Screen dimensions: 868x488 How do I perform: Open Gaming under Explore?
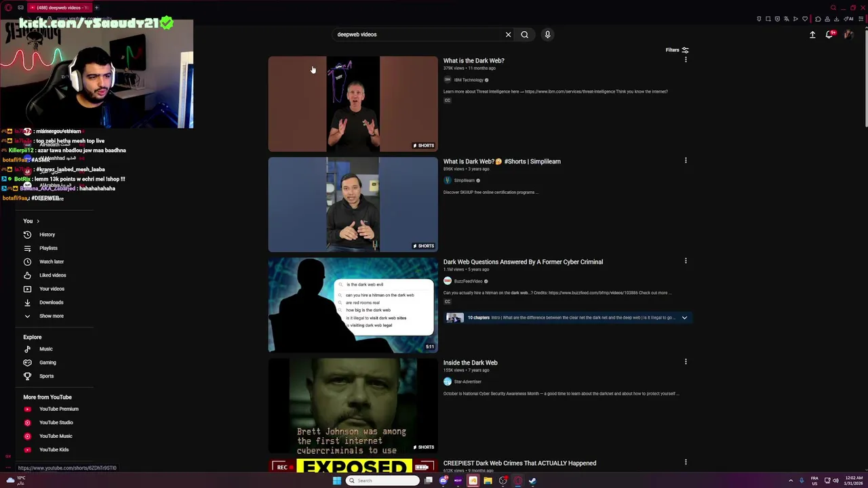(x=39, y=363)
